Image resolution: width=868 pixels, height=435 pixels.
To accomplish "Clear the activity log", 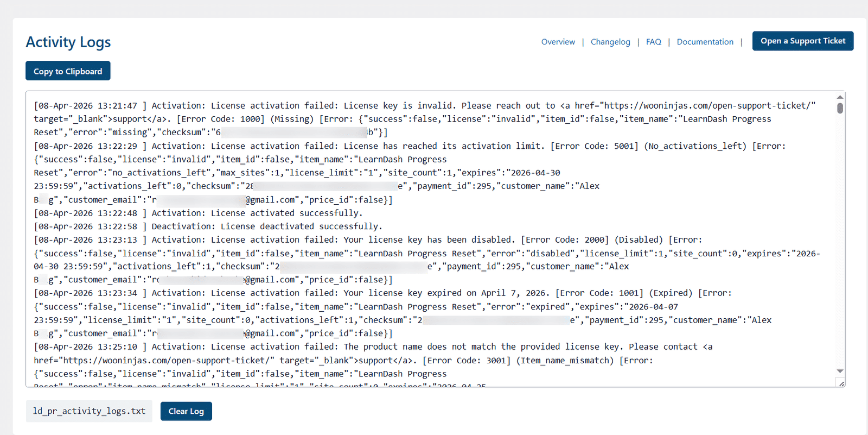I will click(x=186, y=411).
